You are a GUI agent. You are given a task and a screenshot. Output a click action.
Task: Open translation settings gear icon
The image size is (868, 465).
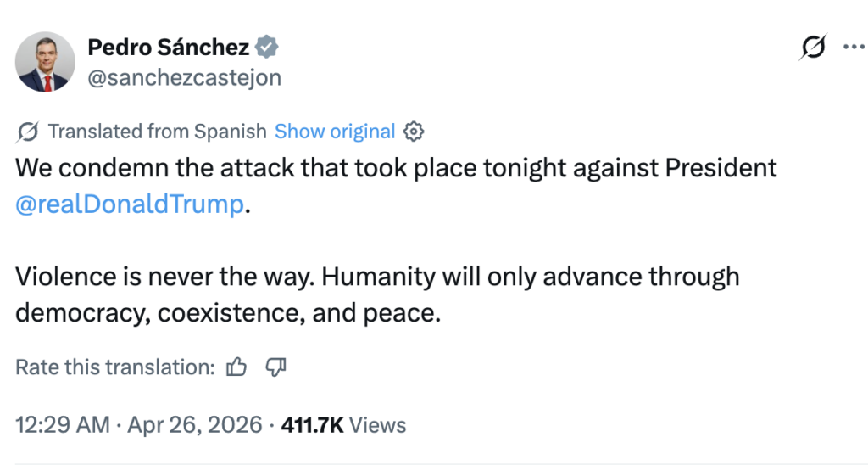(414, 132)
